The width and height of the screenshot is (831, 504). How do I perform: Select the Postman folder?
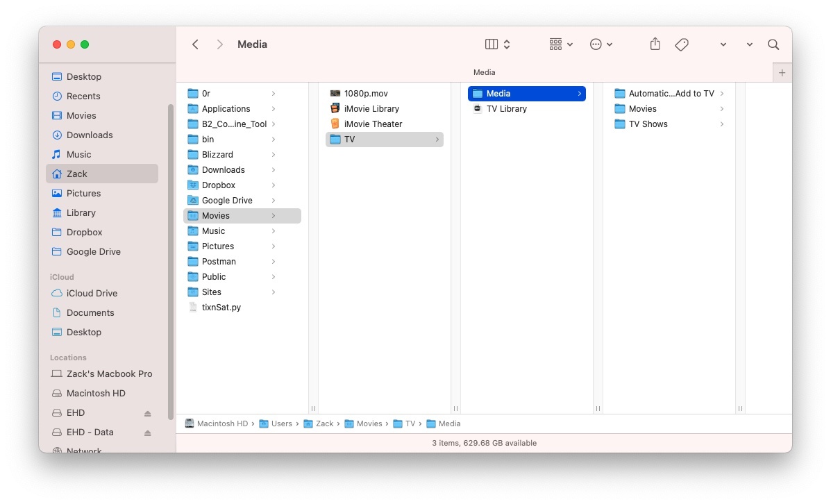[242, 262]
